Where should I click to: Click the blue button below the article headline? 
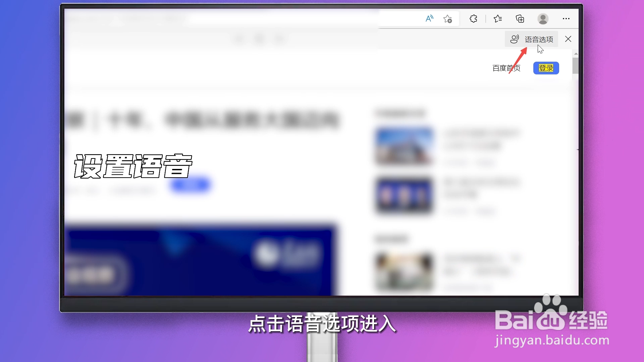click(190, 184)
